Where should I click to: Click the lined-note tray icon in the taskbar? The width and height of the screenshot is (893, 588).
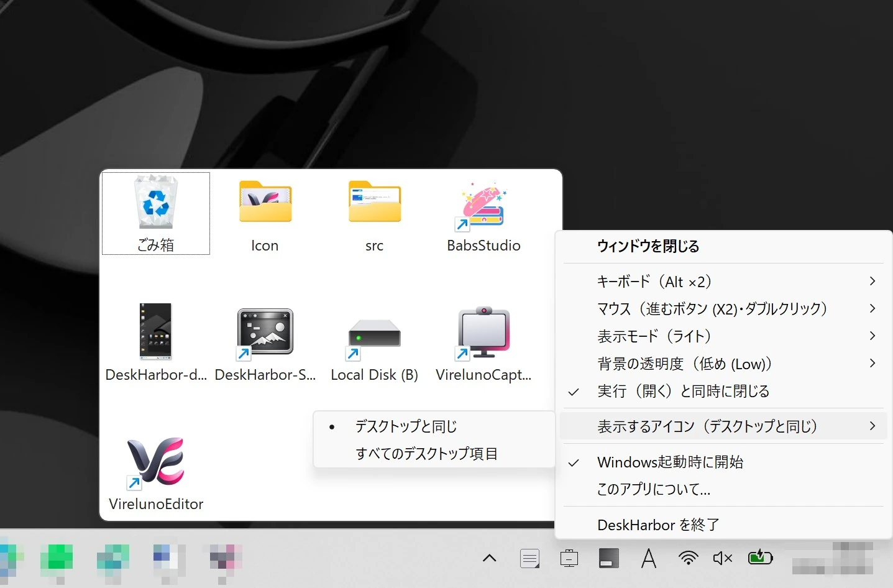[x=529, y=558]
